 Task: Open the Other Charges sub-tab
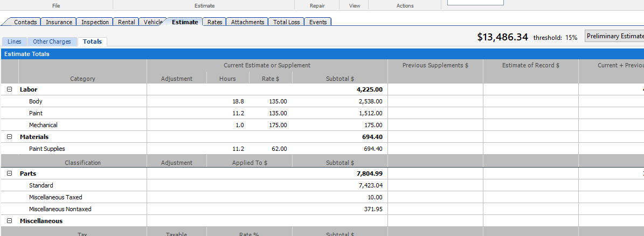click(52, 41)
